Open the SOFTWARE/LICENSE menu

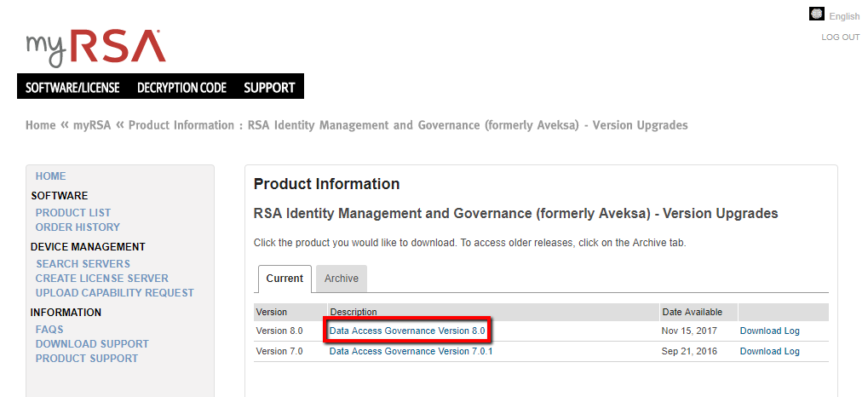click(72, 87)
